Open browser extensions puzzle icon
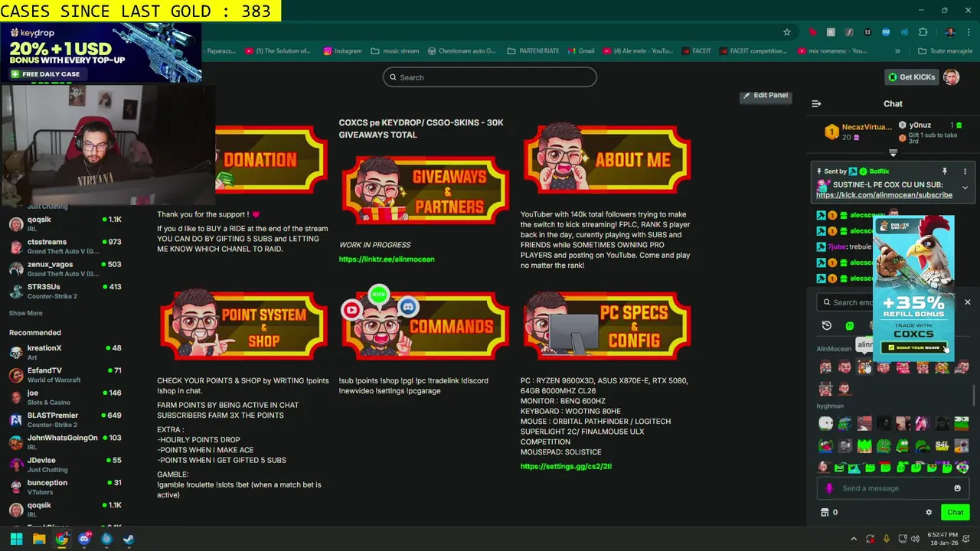Screen dimensions: 980x551 (x=923, y=32)
